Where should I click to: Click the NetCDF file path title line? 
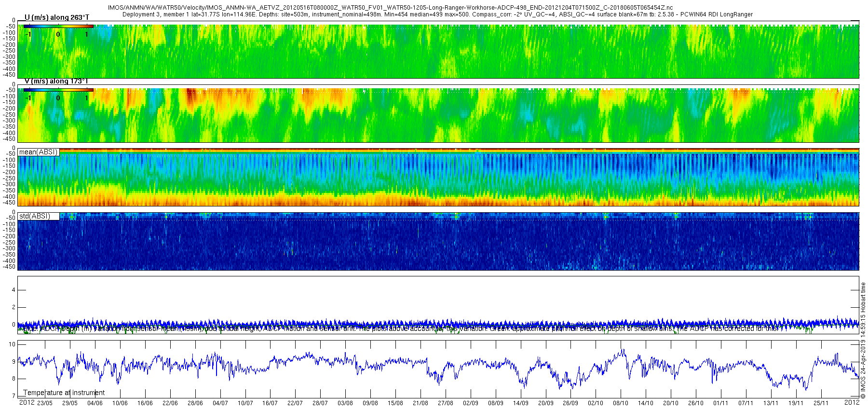pos(391,8)
